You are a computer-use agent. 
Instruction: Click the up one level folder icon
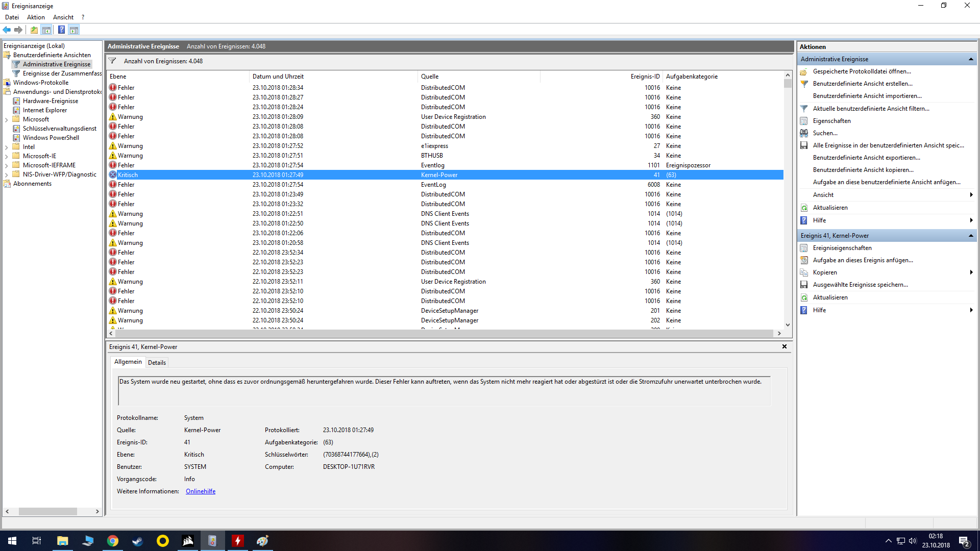(x=34, y=30)
